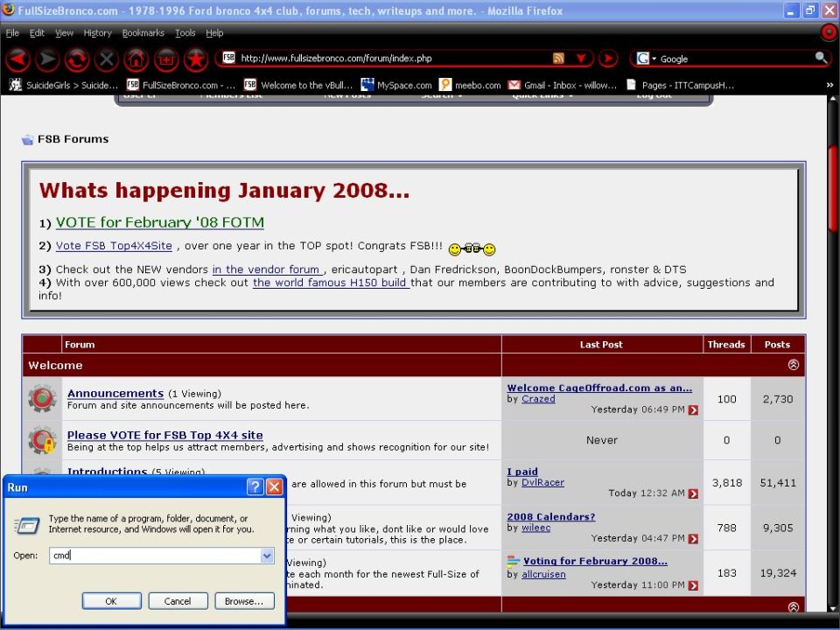
Task: View user Crazed profile
Action: coord(538,399)
